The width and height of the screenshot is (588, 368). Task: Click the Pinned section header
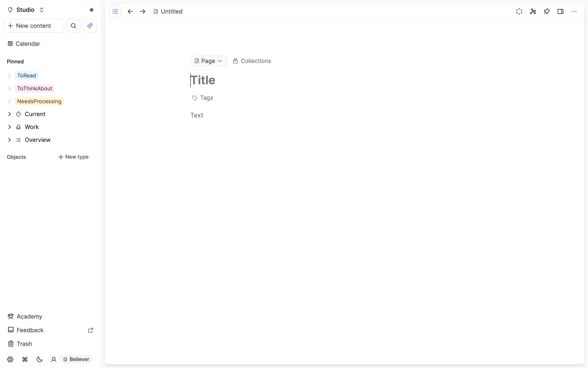click(x=15, y=62)
